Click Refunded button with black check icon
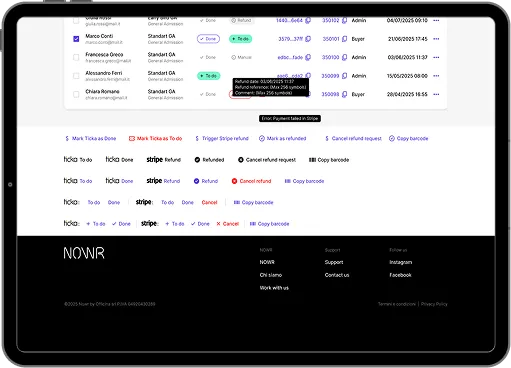Screen dimensions: 511x368 pyautogui.click(x=209, y=160)
